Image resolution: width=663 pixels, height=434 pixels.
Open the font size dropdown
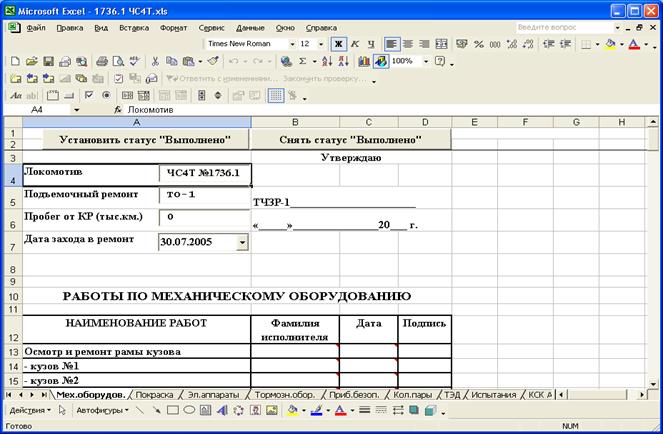321,44
